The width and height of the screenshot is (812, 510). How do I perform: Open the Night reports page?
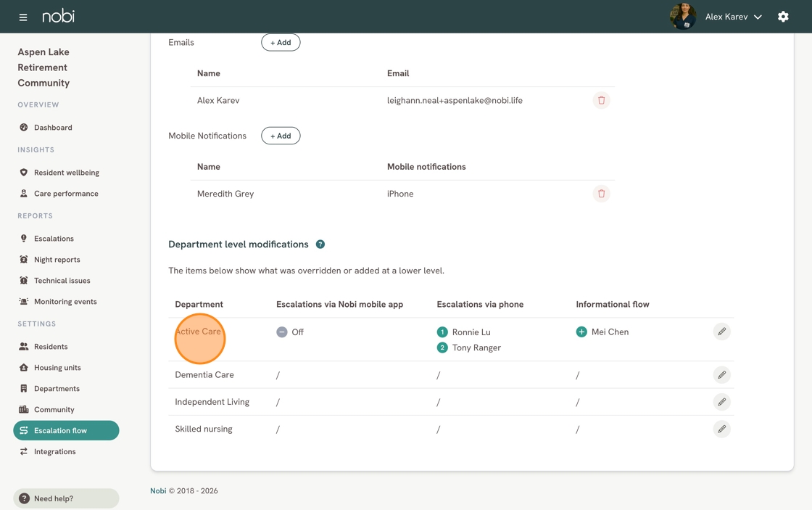(57, 260)
